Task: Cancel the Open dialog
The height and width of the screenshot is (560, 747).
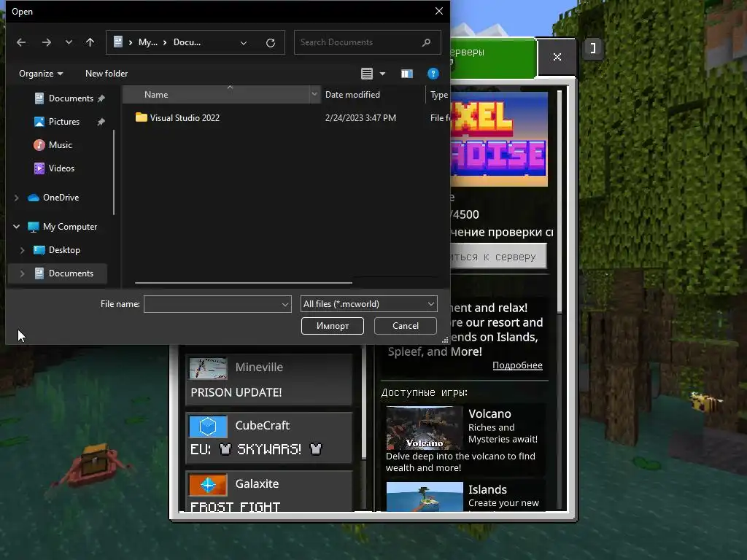Action: click(x=406, y=326)
